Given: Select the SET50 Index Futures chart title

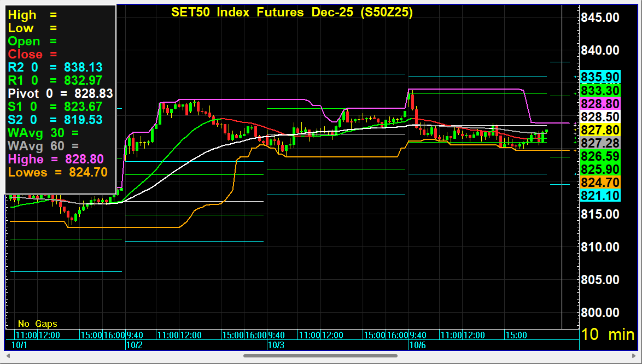Looking at the screenshot, I should click(x=292, y=12).
